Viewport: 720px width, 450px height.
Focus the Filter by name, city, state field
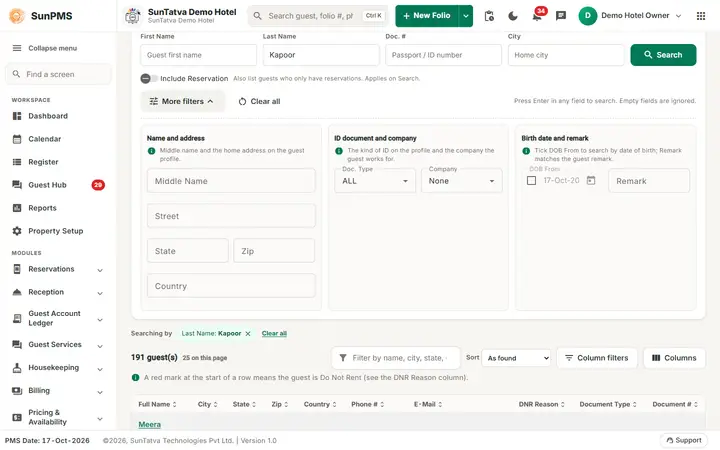396,358
